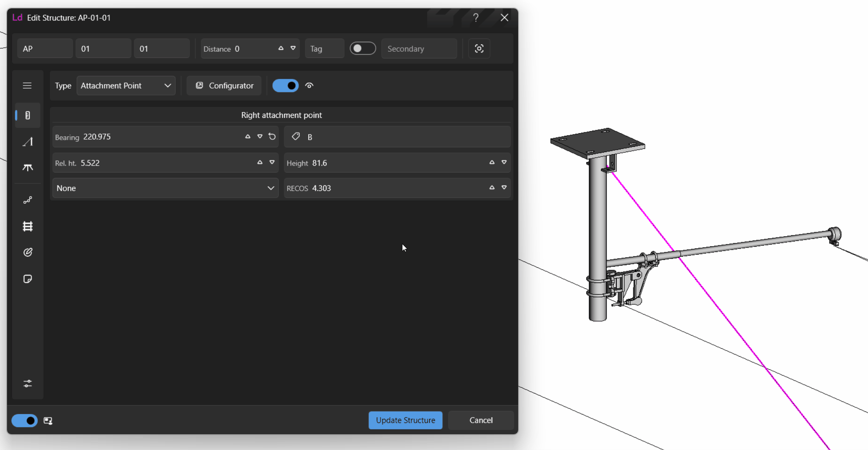Screen dimensions: 868x450
Task: Click the Tag input field
Action: click(325, 49)
